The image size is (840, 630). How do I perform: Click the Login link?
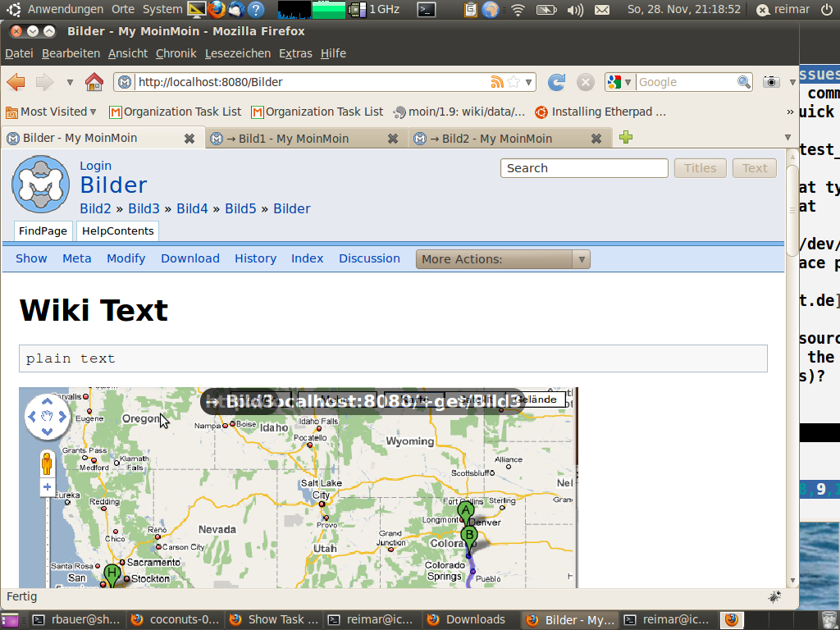point(95,166)
